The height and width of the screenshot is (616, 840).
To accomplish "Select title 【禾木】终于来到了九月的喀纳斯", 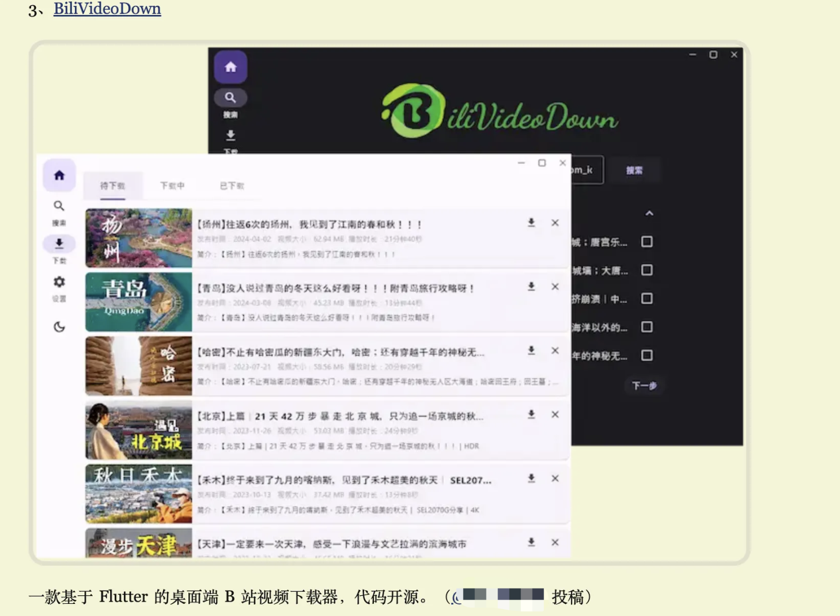I will pos(344,480).
